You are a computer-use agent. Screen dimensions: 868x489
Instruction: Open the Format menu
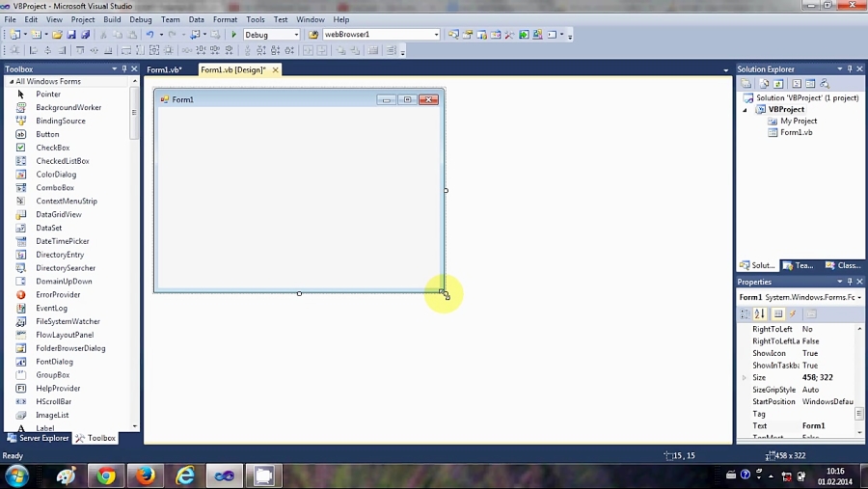click(225, 19)
